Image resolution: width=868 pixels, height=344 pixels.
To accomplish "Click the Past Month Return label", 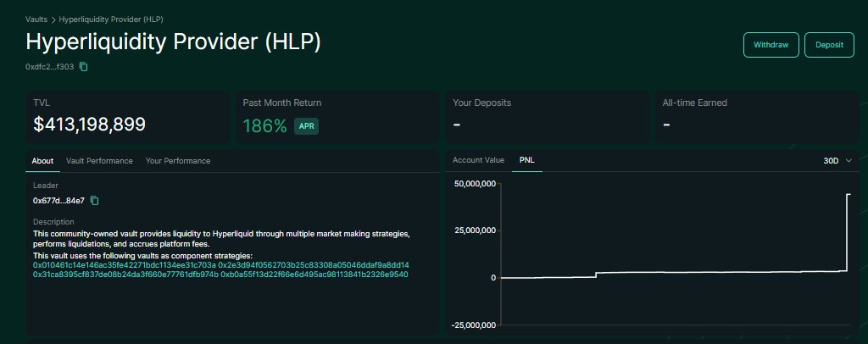I will pos(281,103).
